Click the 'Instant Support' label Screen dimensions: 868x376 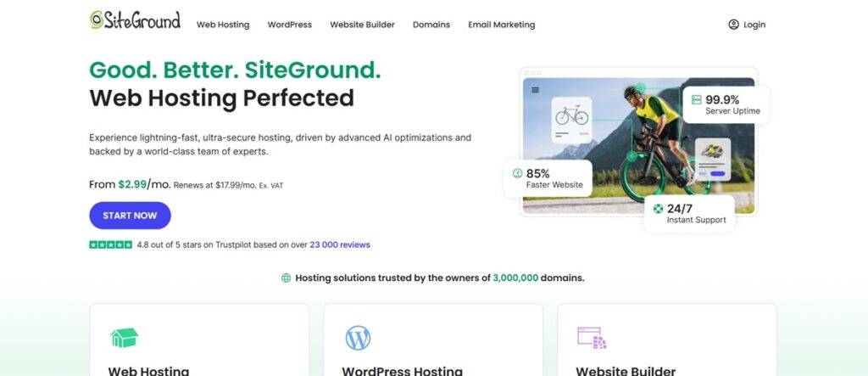pos(697,220)
